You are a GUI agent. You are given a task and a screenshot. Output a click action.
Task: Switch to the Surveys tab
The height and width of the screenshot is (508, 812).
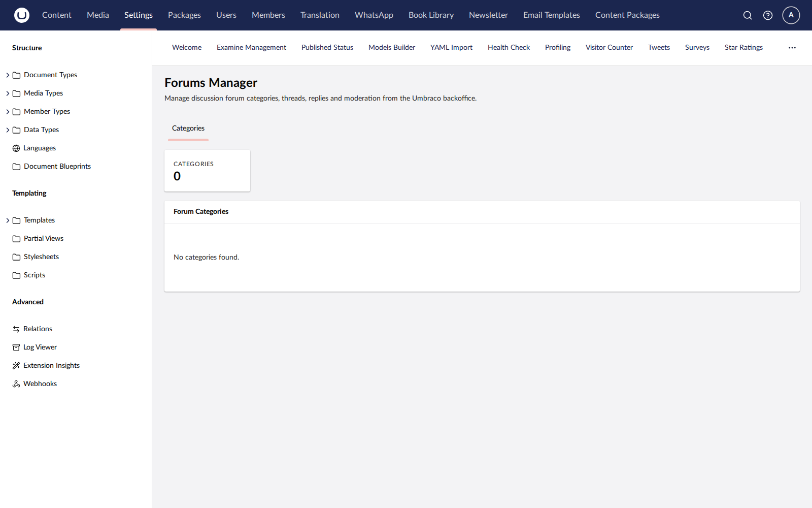pos(697,48)
